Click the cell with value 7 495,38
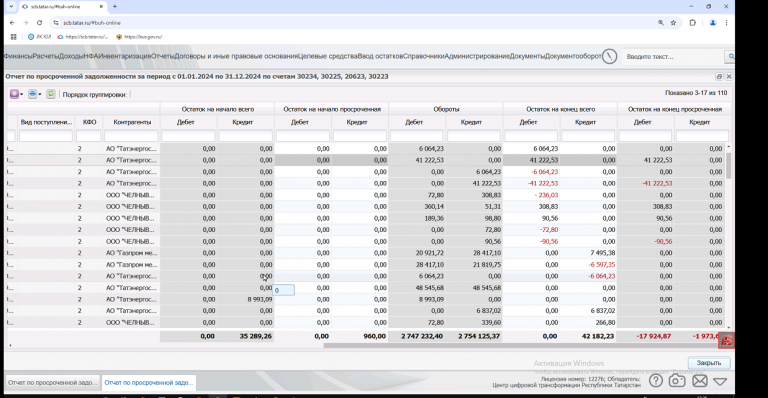Viewport: 768px width, 398px height. pyautogui.click(x=588, y=253)
